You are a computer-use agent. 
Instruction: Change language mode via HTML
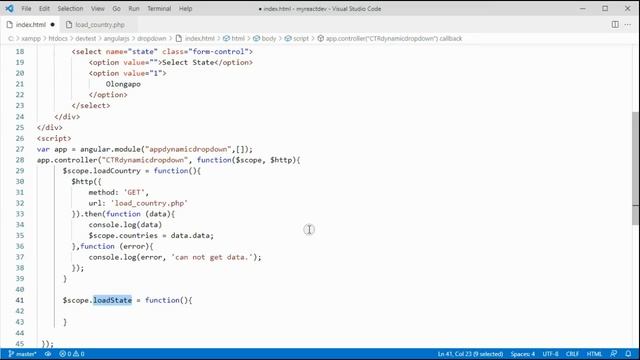(594, 354)
